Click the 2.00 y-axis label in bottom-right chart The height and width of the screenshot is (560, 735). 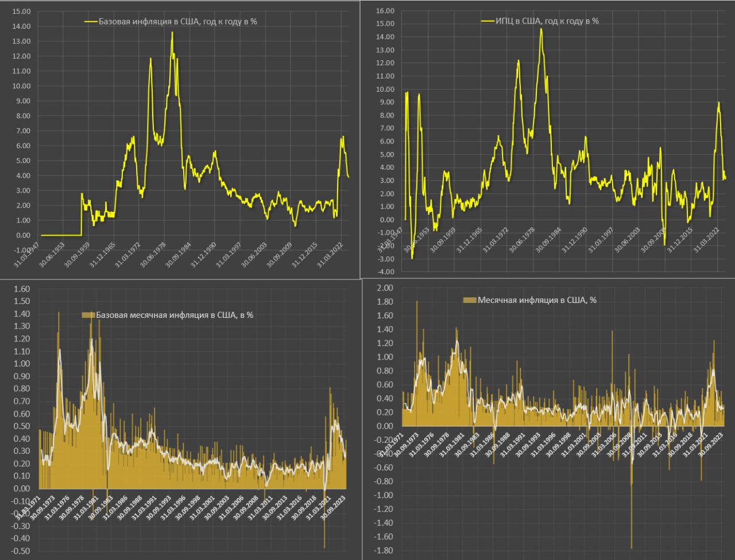tap(384, 288)
